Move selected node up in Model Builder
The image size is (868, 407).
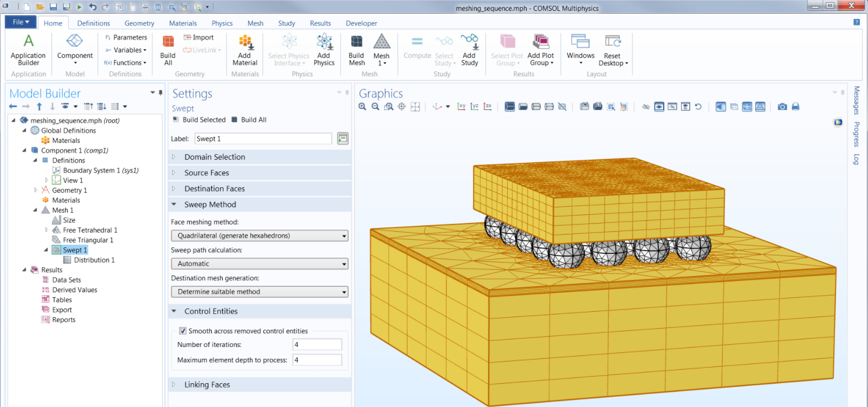coord(39,107)
